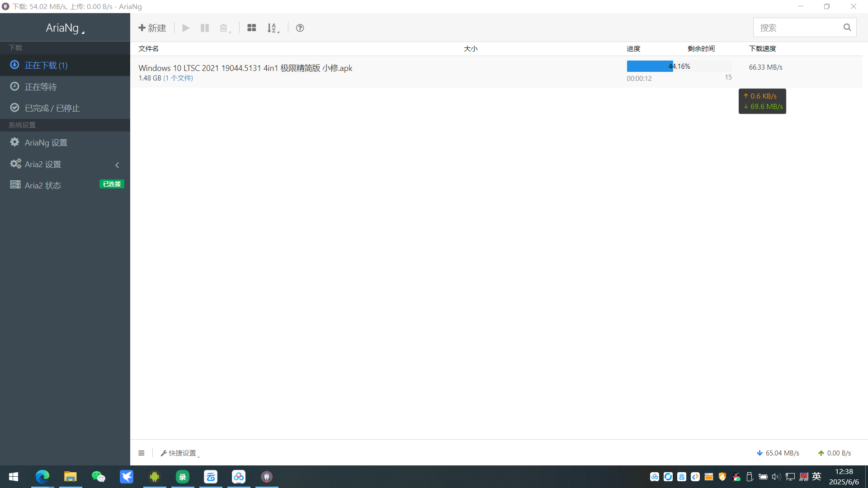868x488 pixels.
Task: Open the Android robot app in taskbar
Action: click(x=155, y=477)
